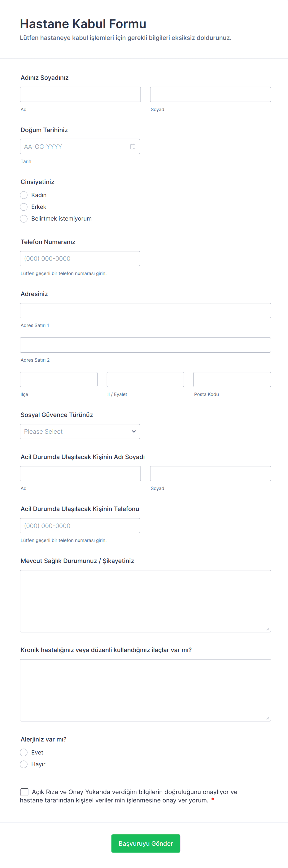
Task: Submit form with Başvuruyu Gönder button
Action: (146, 843)
